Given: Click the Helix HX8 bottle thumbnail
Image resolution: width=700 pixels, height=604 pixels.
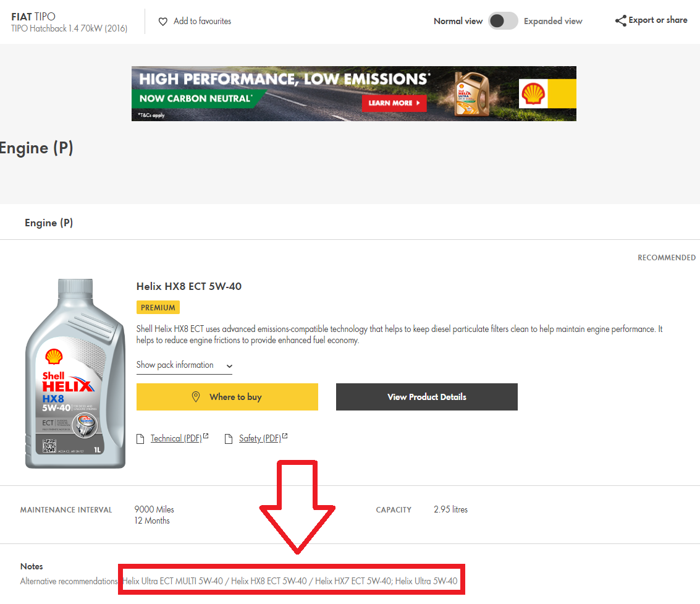Looking at the screenshot, I should point(74,374).
